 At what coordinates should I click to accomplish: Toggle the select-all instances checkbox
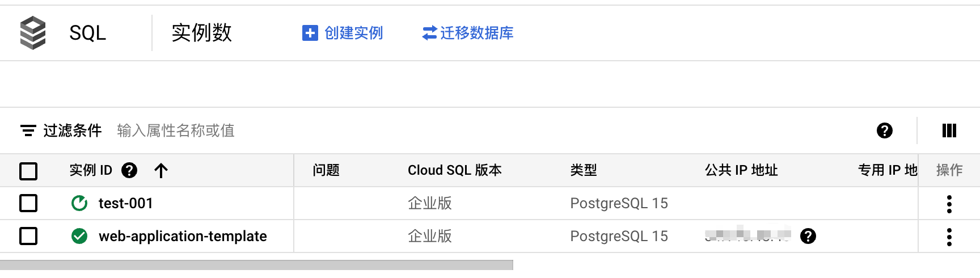(28, 171)
